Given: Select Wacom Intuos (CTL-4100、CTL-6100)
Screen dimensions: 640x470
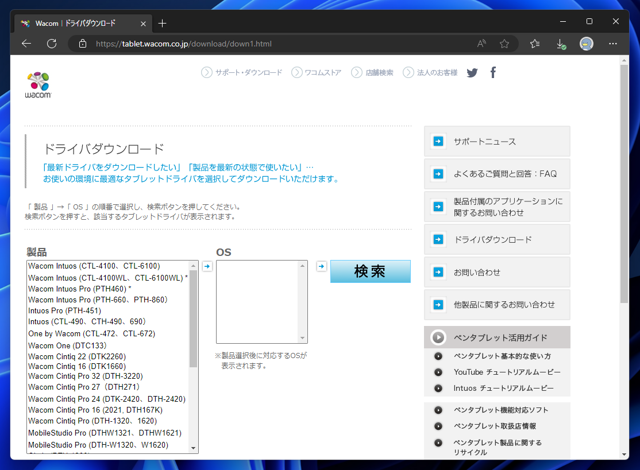Looking at the screenshot, I should pos(94,266).
